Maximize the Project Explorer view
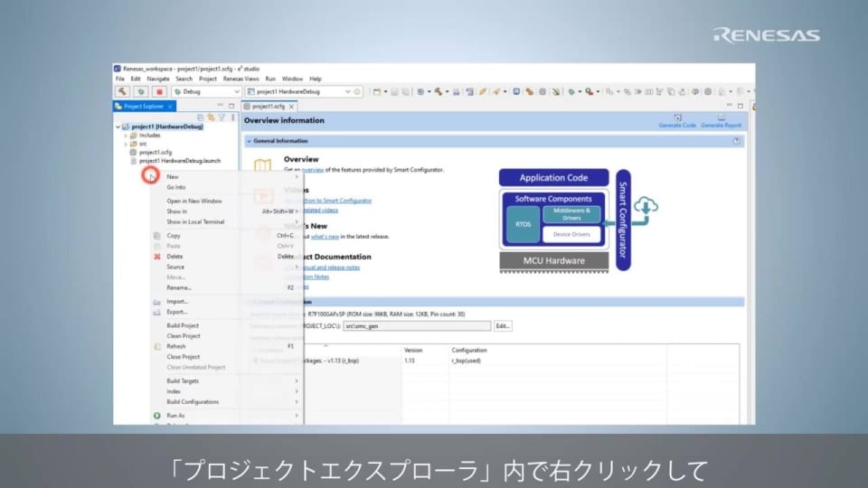Image resolution: width=868 pixels, height=488 pixels. (x=231, y=106)
